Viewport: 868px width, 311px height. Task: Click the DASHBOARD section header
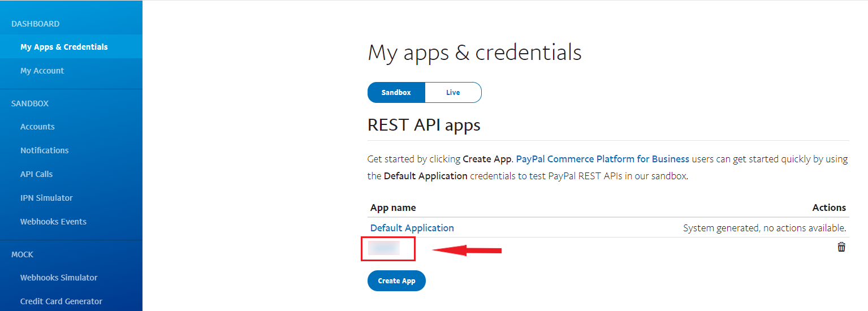pos(35,24)
